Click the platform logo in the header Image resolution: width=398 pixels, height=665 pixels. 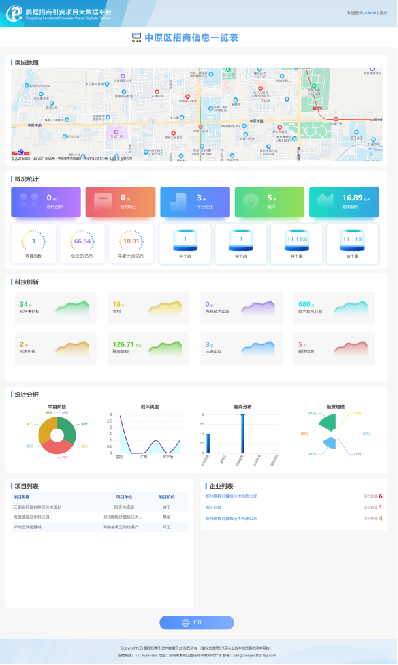coord(14,14)
